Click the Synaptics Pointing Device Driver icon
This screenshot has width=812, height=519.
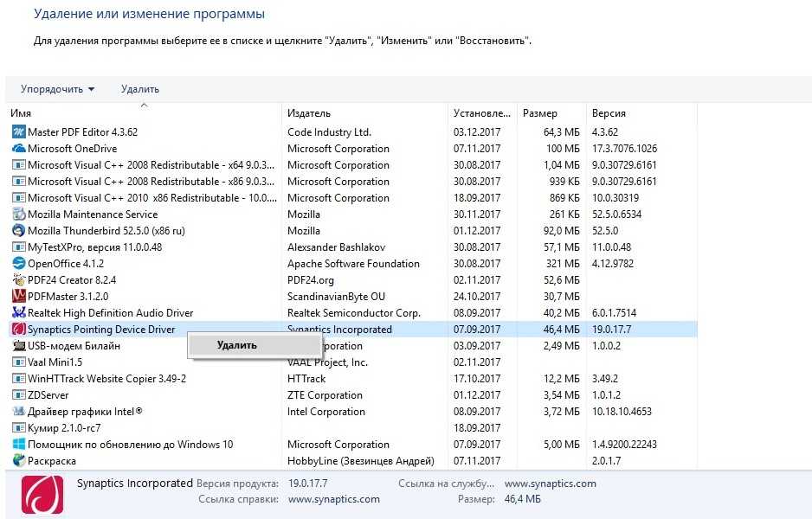(x=18, y=330)
